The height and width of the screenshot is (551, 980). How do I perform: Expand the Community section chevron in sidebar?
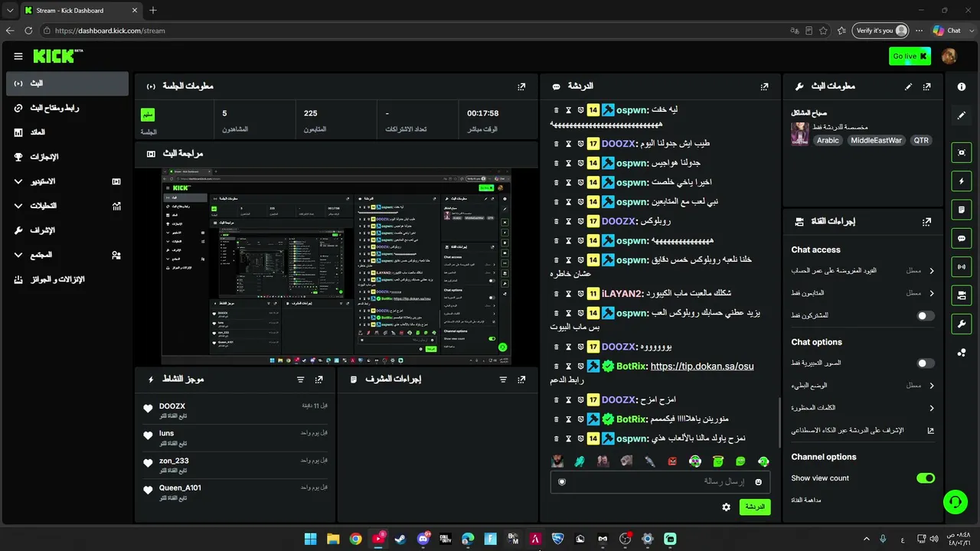(18, 255)
